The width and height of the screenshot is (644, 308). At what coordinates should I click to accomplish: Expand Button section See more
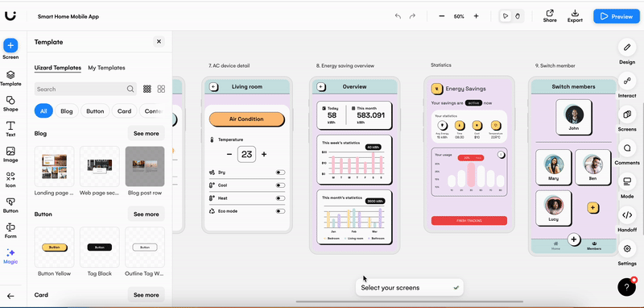[x=146, y=214]
